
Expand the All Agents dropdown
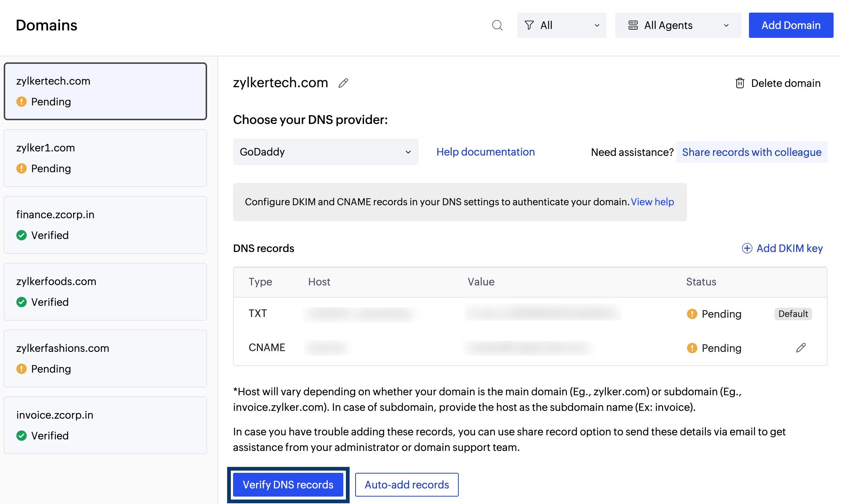tap(678, 25)
